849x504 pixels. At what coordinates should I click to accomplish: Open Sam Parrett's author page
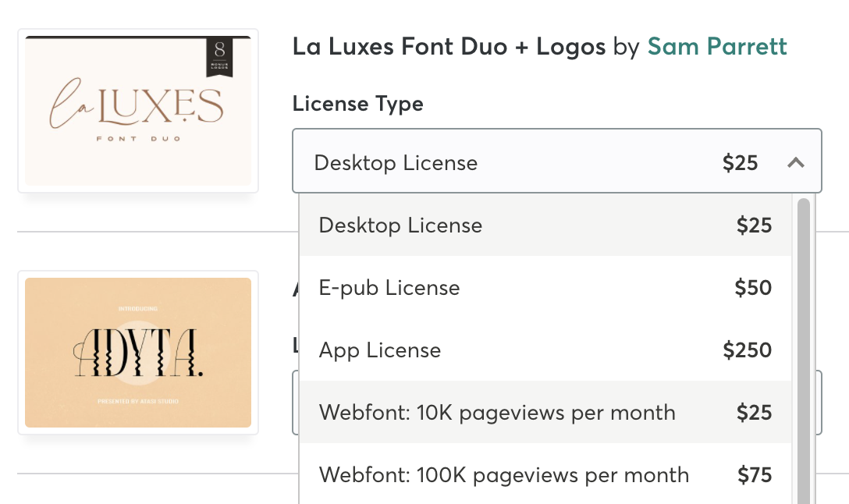coord(717,47)
